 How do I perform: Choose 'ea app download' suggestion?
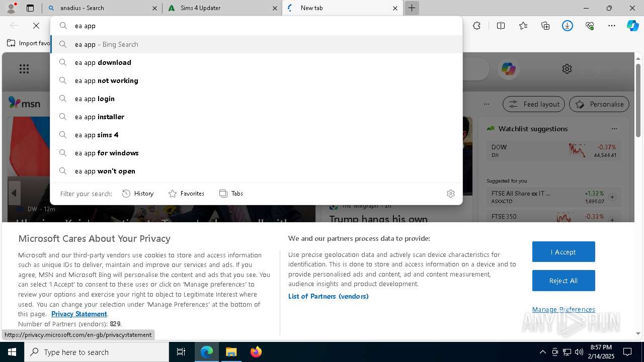pyautogui.click(x=256, y=62)
